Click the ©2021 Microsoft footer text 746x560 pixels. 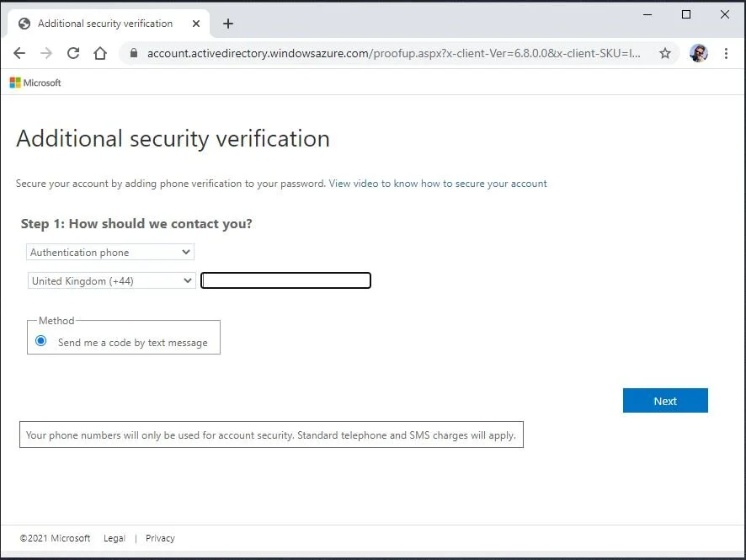(55, 538)
